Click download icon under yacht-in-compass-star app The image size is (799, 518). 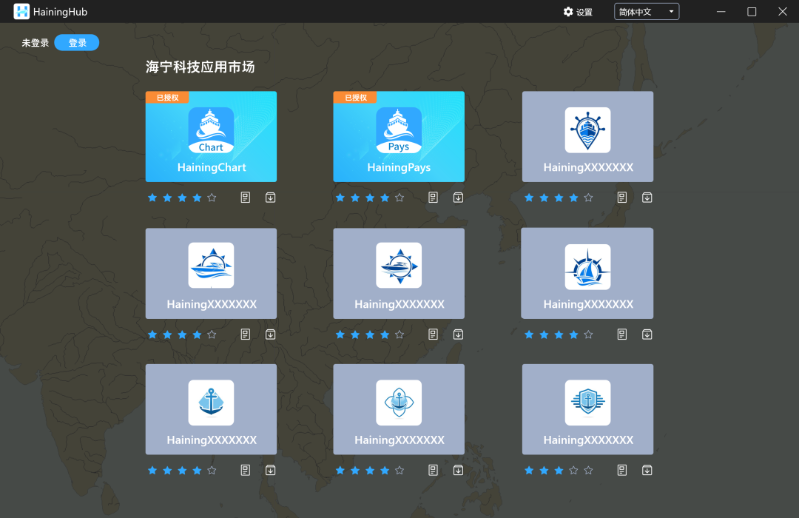(458, 335)
